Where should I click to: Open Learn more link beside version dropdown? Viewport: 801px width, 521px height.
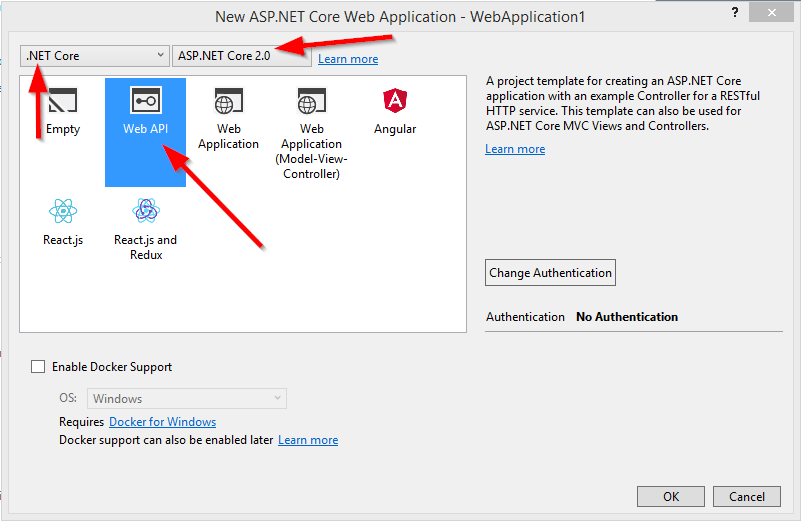tap(348, 59)
